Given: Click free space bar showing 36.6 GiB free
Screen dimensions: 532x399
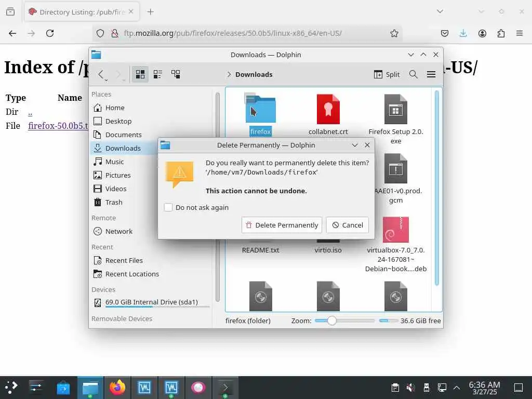Looking at the screenshot, I should pos(410,321).
